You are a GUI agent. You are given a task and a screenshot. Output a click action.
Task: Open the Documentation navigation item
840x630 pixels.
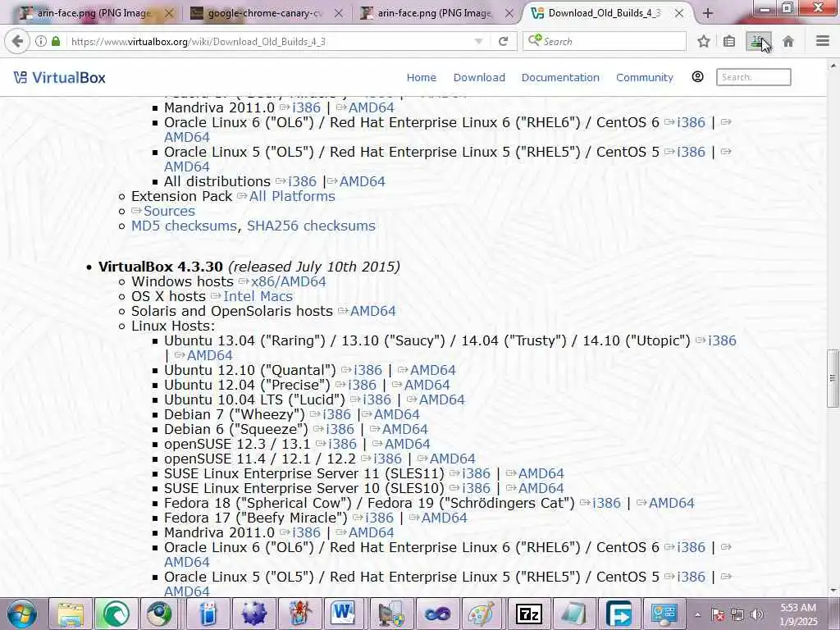560,78
